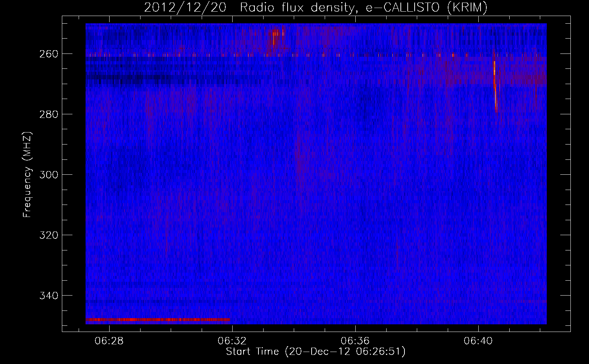Click the 260 frequency tick label
The height and width of the screenshot is (364, 589).
point(48,54)
